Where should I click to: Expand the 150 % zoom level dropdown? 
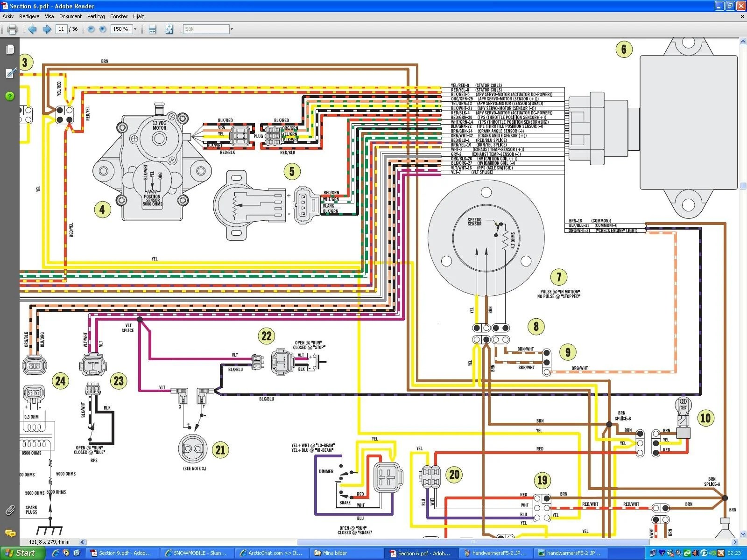coord(135,29)
